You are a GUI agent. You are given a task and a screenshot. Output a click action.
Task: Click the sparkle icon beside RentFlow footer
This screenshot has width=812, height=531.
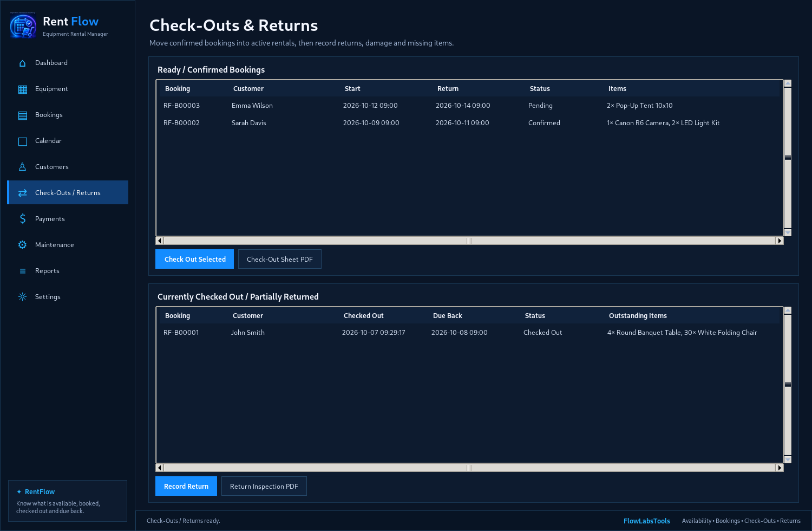[19, 492]
